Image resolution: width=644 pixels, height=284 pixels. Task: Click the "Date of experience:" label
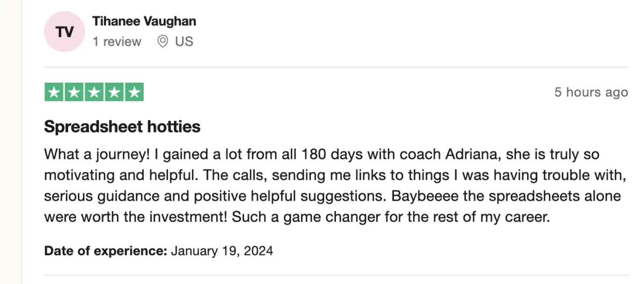tap(106, 251)
